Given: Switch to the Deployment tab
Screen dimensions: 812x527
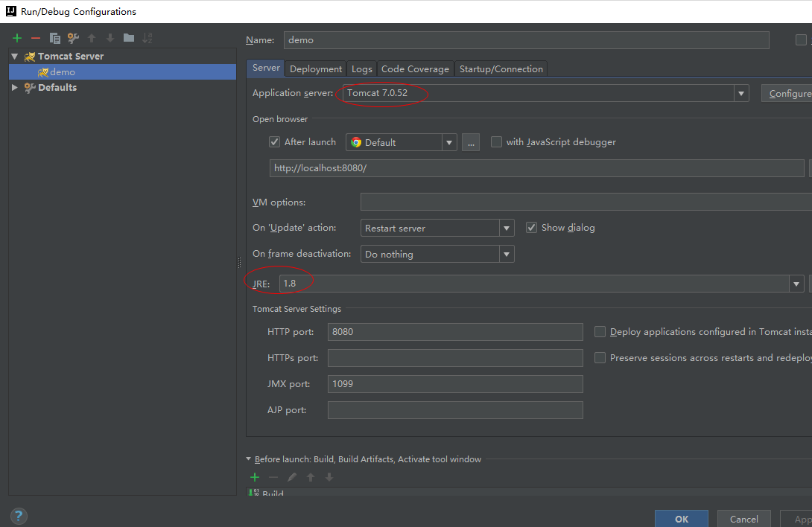Looking at the screenshot, I should click(x=316, y=68).
